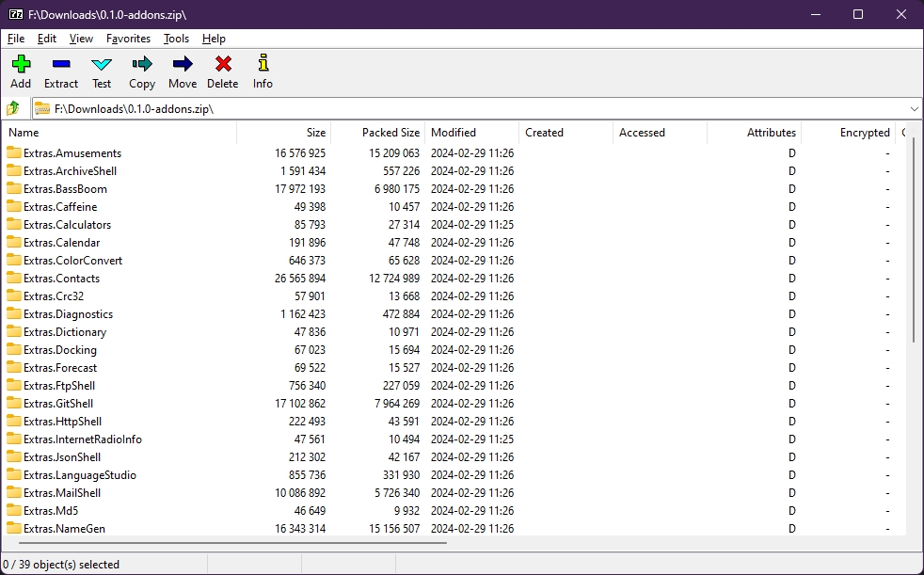Go up one folder level icon
The height and width of the screenshot is (575, 924).
click(13, 108)
